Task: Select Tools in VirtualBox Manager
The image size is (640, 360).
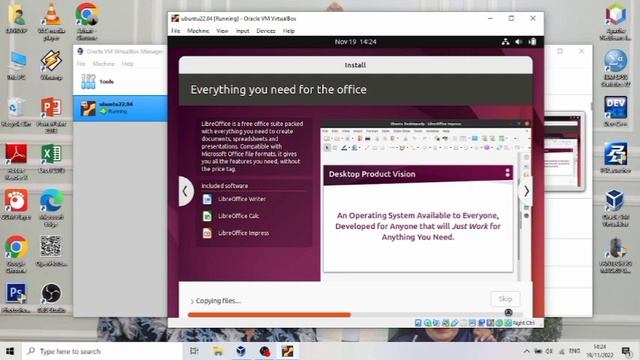Action: pyautogui.click(x=120, y=82)
